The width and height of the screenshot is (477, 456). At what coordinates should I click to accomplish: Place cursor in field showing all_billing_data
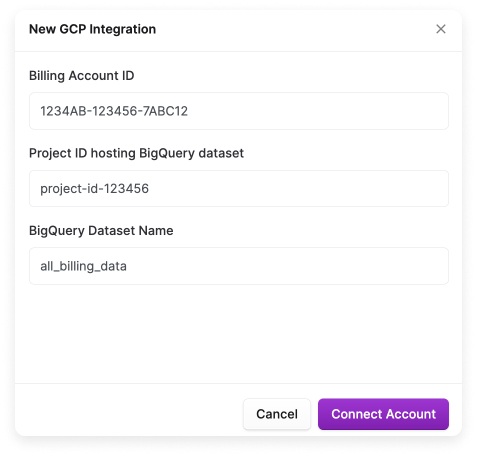(239, 266)
